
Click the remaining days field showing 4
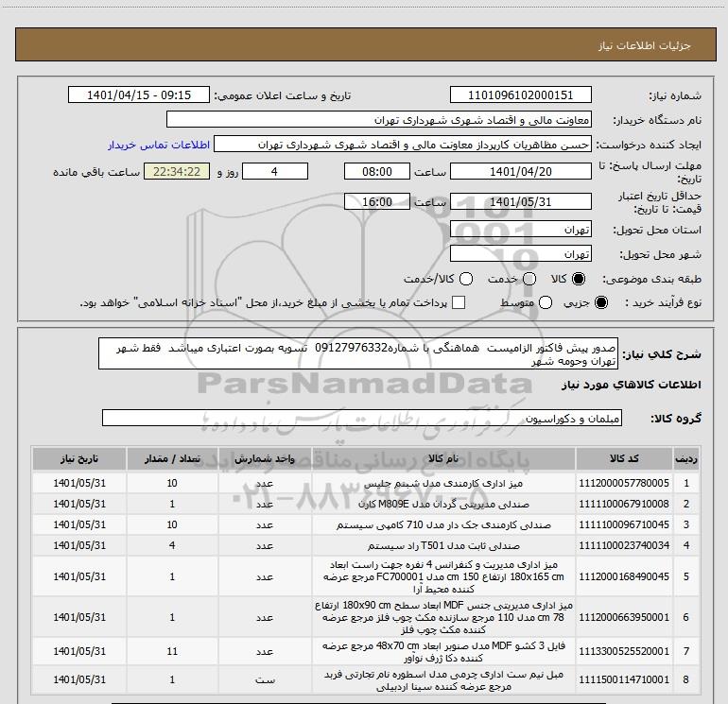tap(275, 171)
